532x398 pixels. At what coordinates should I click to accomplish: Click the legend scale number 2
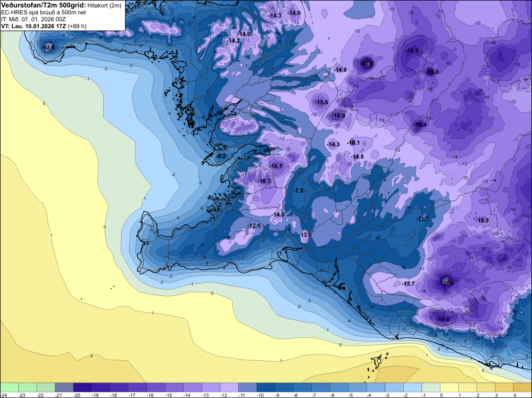(x=478, y=395)
